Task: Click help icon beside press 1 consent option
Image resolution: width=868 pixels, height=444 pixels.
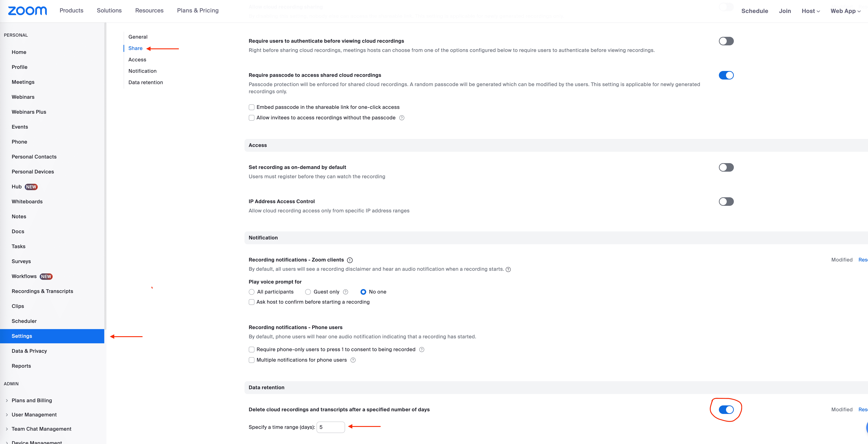Action: (422, 350)
